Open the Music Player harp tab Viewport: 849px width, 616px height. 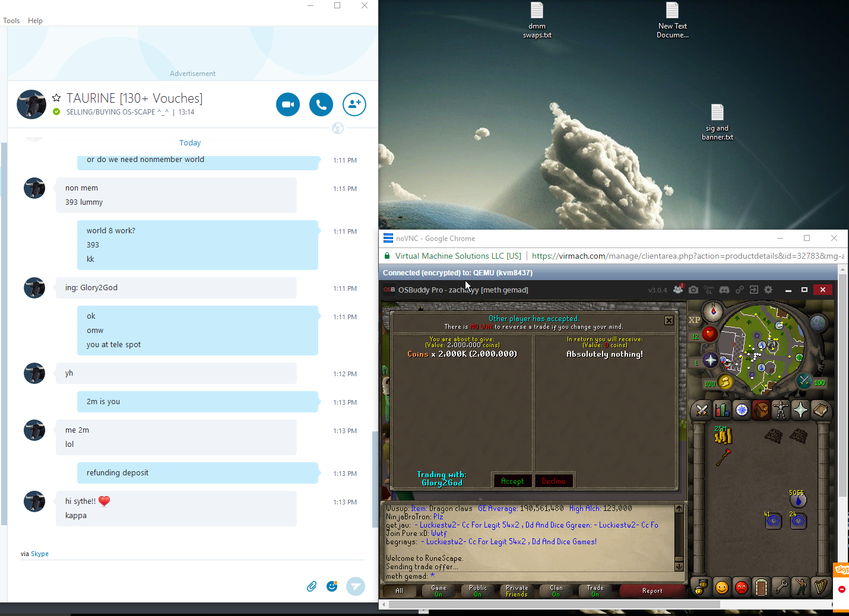pyautogui.click(x=821, y=587)
